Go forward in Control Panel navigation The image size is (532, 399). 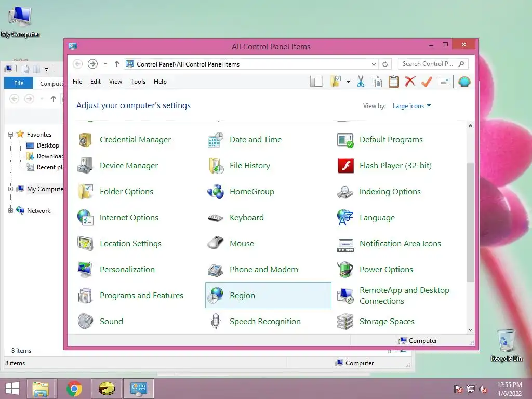92,64
